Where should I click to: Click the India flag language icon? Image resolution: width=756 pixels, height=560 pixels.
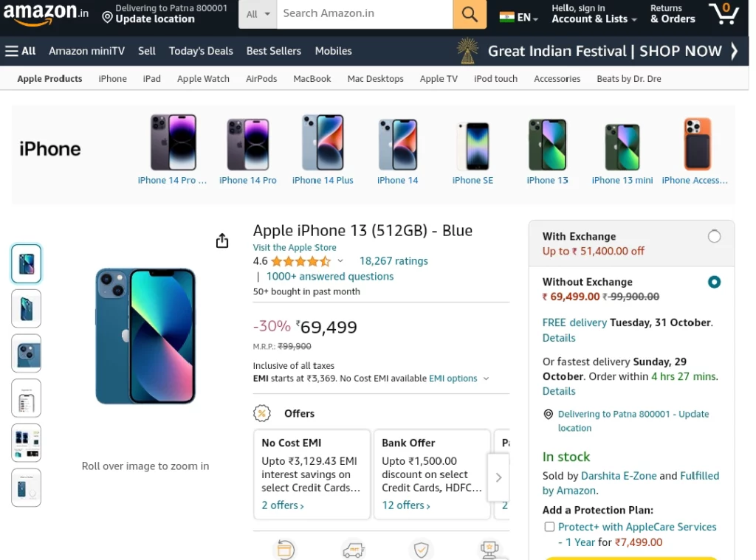point(506,18)
